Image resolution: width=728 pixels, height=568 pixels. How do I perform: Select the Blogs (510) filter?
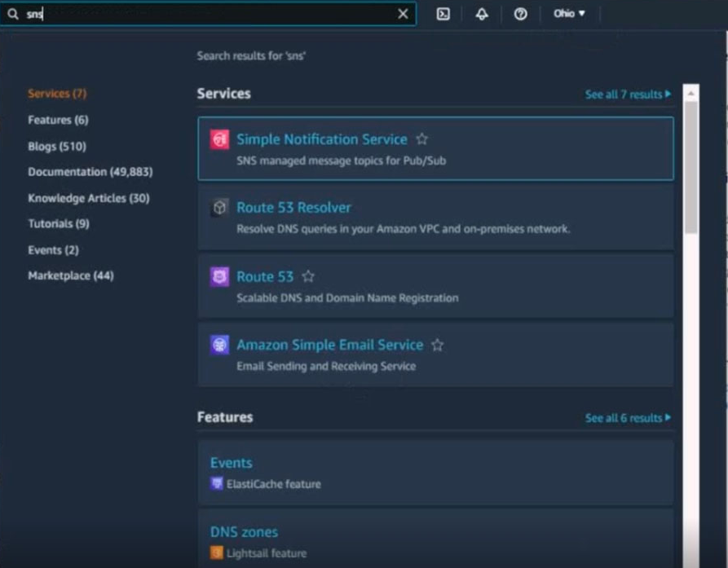57,146
